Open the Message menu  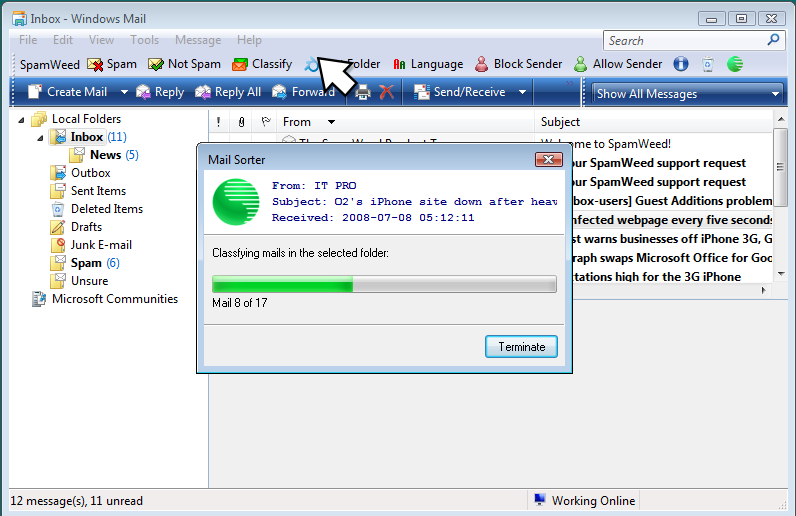click(x=198, y=40)
